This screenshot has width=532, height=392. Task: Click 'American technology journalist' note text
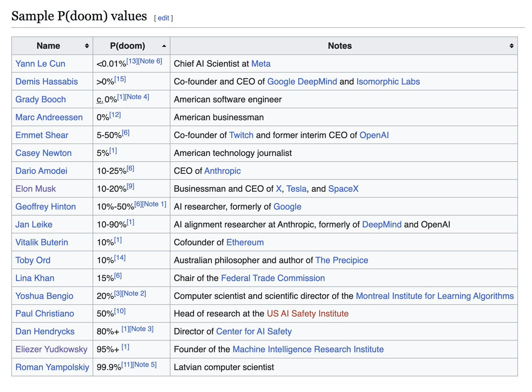(x=233, y=153)
